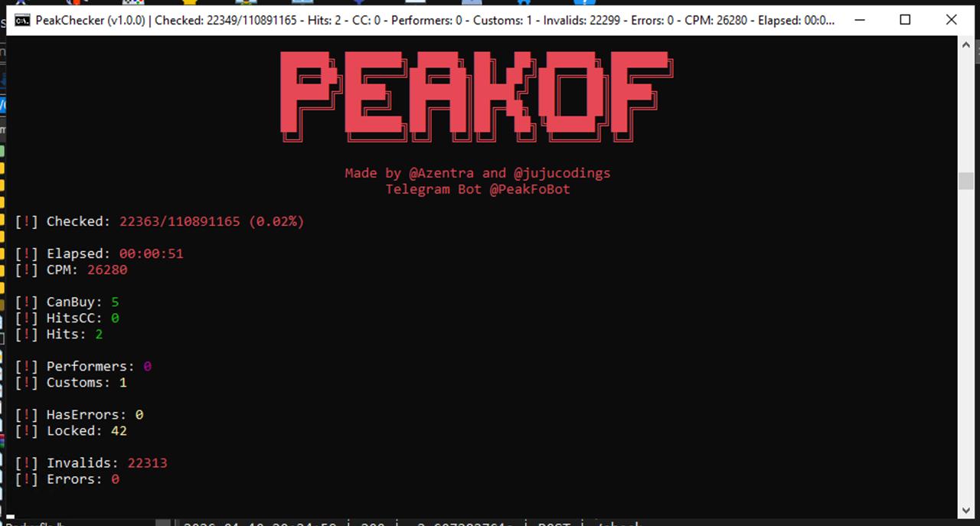Click the scrollbar up arrow

click(966, 44)
